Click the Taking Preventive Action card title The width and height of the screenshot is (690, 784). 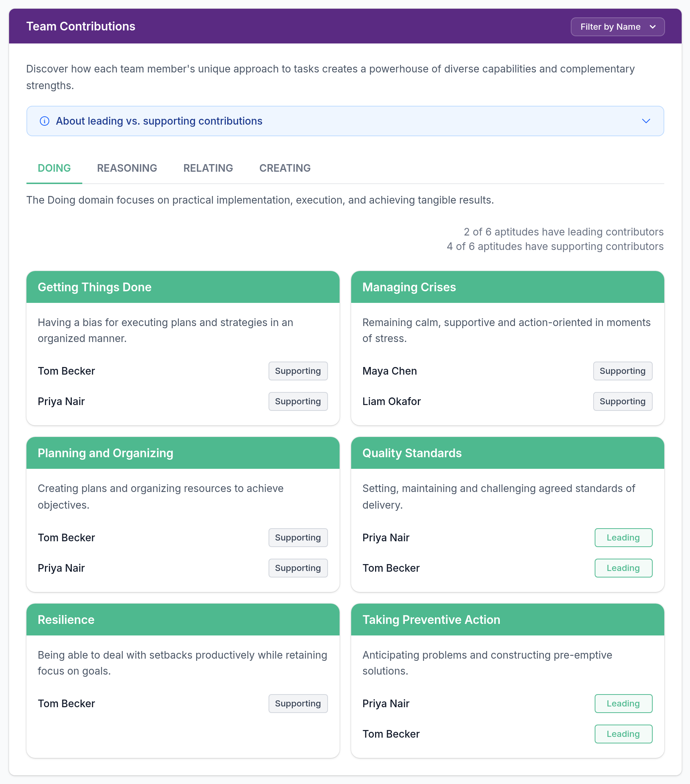431,620
